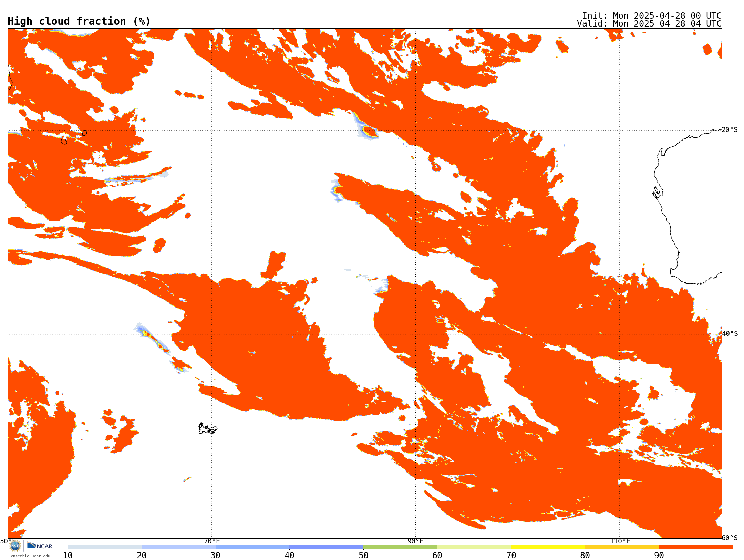Image resolution: width=744 pixels, height=560 pixels.
Task: Click the 50–60 green colorbar segment
Action: 400,547
